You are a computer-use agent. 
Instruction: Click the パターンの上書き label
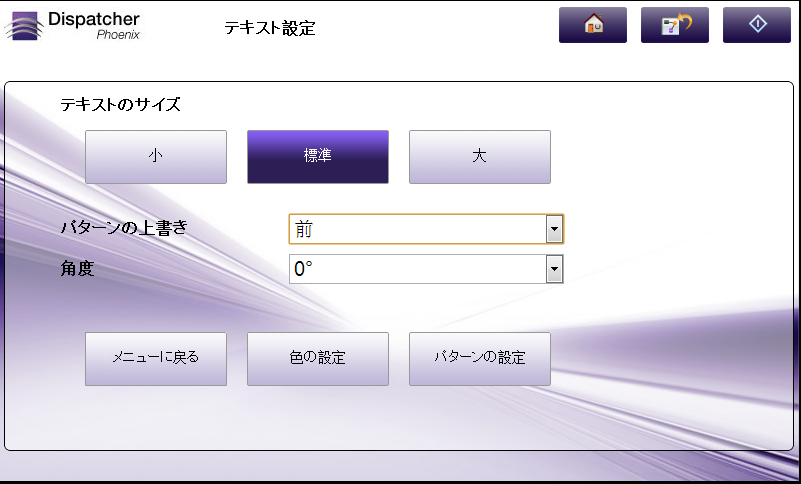[124, 227]
